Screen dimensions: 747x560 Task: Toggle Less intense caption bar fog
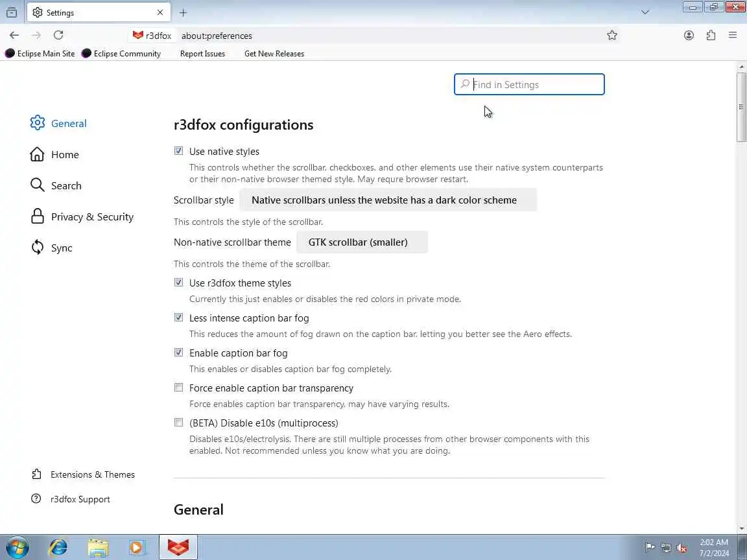(x=179, y=318)
